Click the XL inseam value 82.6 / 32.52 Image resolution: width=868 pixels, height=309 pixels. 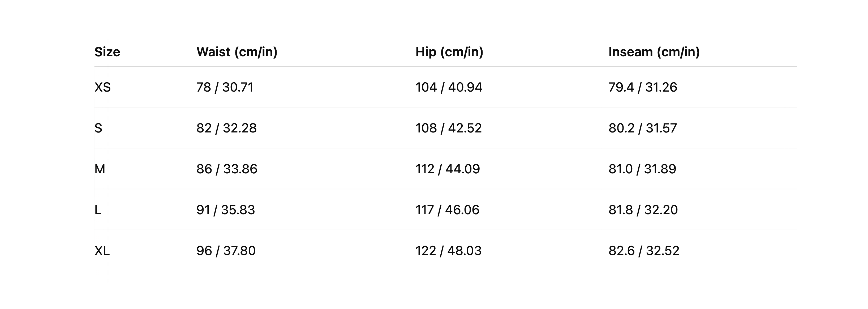(x=644, y=251)
